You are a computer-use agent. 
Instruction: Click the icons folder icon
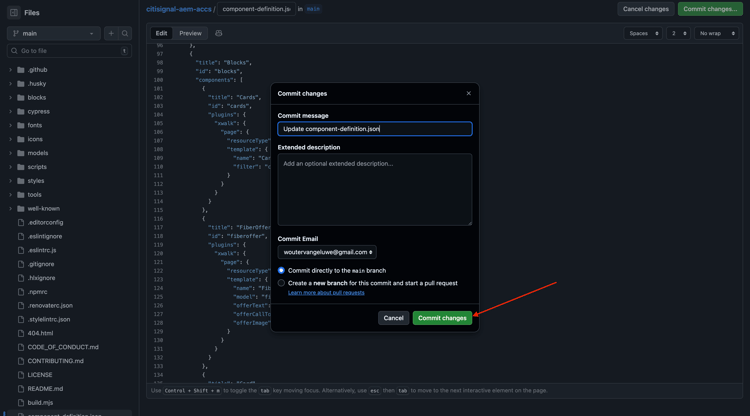point(21,139)
